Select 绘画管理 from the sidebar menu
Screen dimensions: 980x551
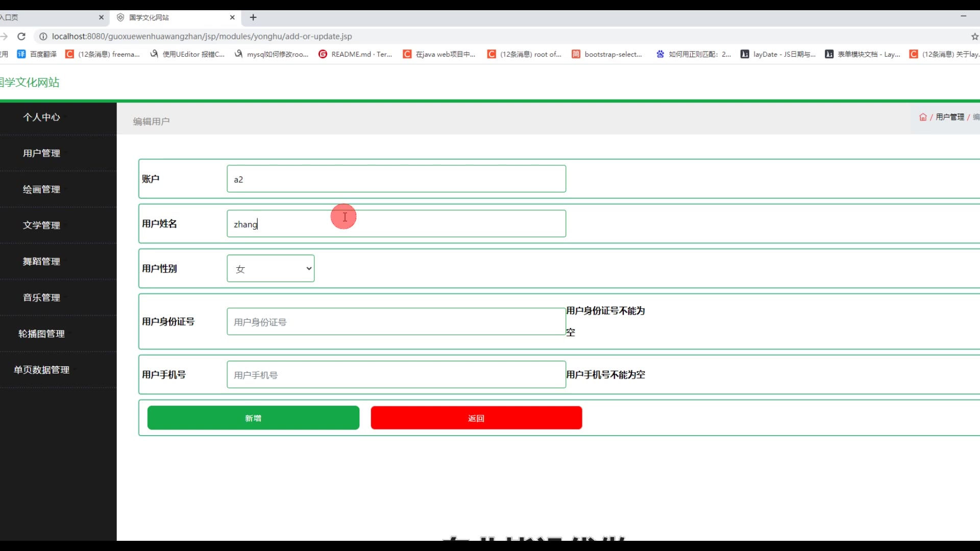(41, 189)
